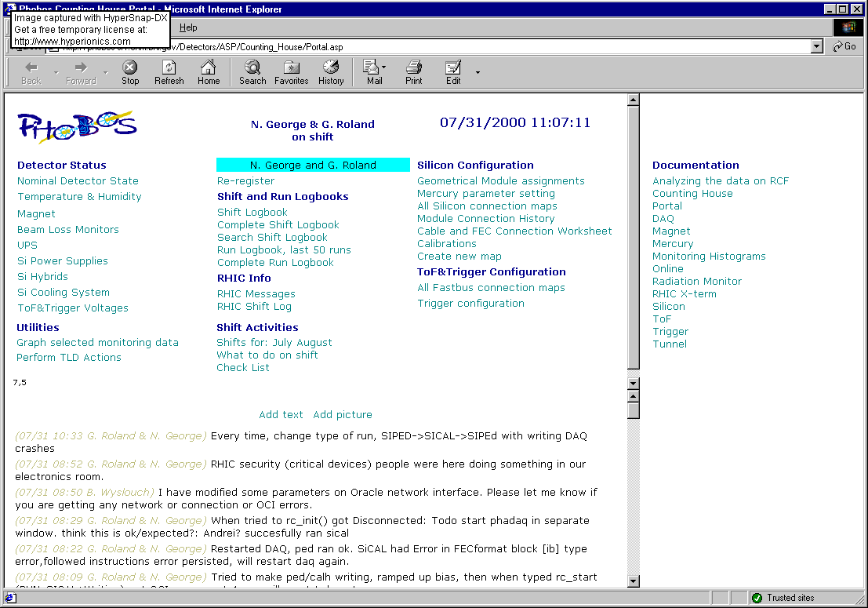Open Run Logbook, last 50 runs
Screen dimensions: 868x608
point(284,250)
